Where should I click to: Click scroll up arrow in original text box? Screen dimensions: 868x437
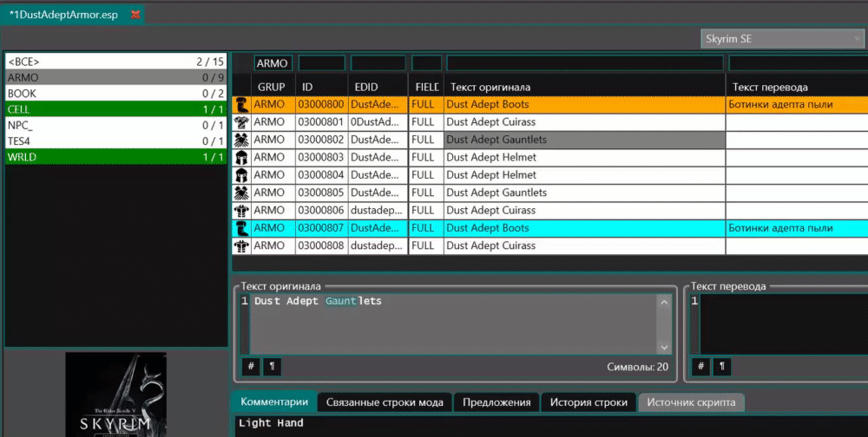[664, 302]
